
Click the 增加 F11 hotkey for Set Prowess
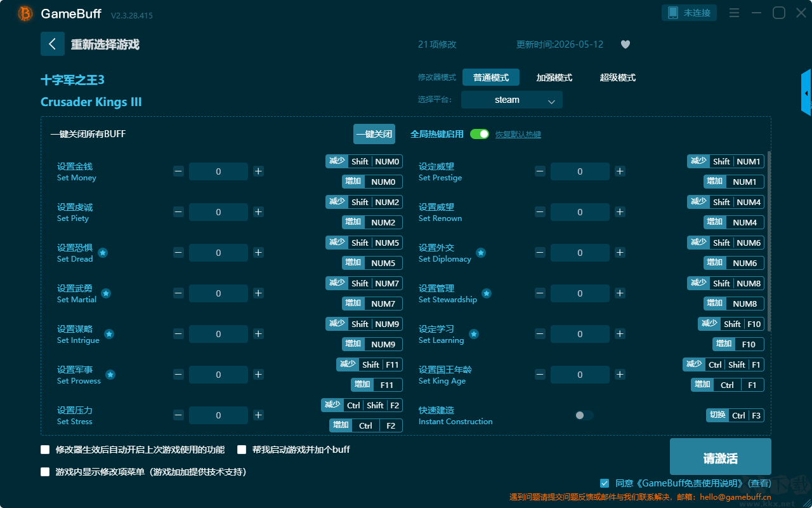pyautogui.click(x=377, y=385)
